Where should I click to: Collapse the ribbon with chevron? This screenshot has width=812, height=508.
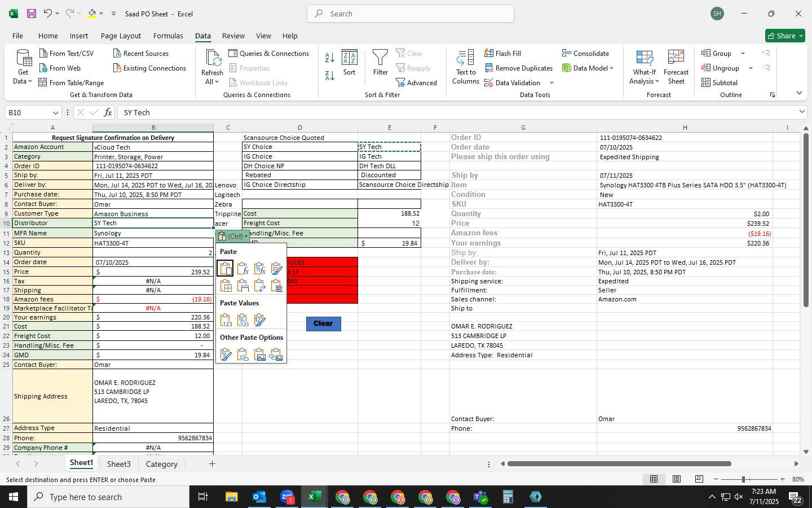(x=799, y=93)
